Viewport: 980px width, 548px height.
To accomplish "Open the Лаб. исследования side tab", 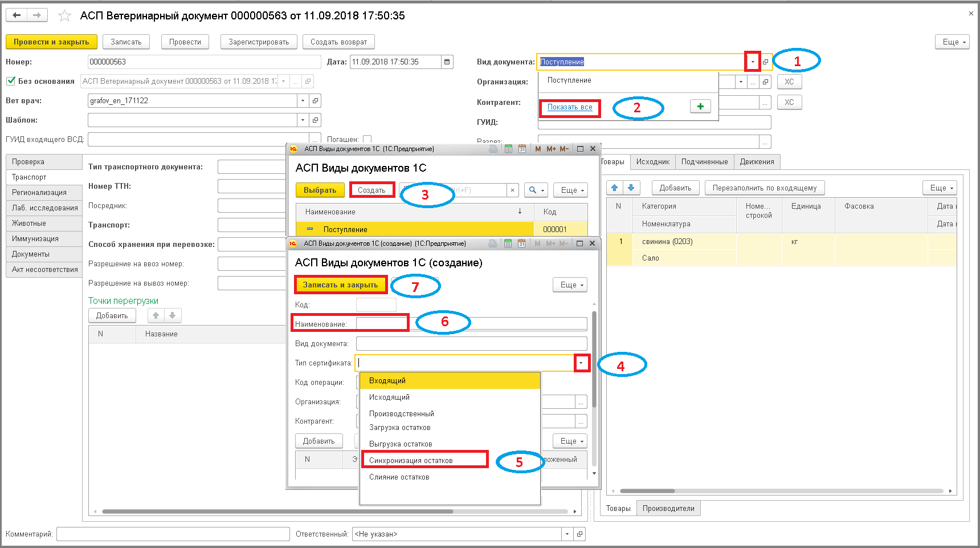I will 44,208.
